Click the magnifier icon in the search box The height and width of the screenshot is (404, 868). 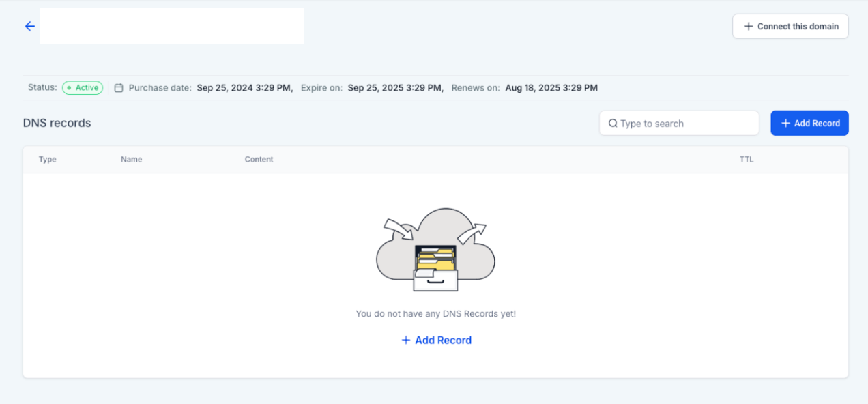click(x=613, y=124)
